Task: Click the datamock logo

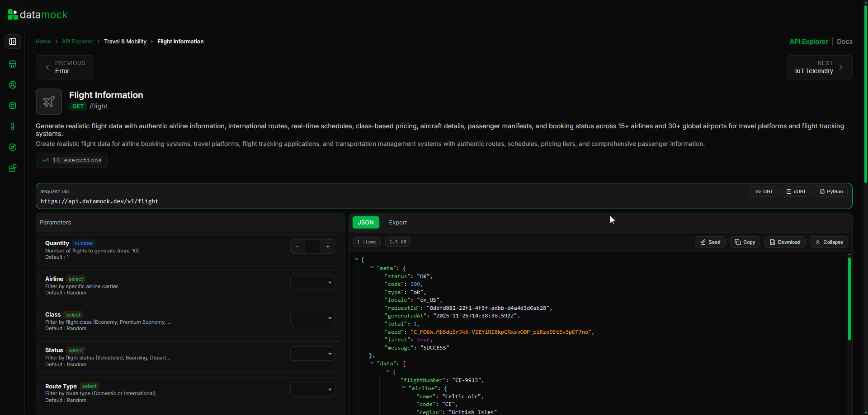Action: 38,14
